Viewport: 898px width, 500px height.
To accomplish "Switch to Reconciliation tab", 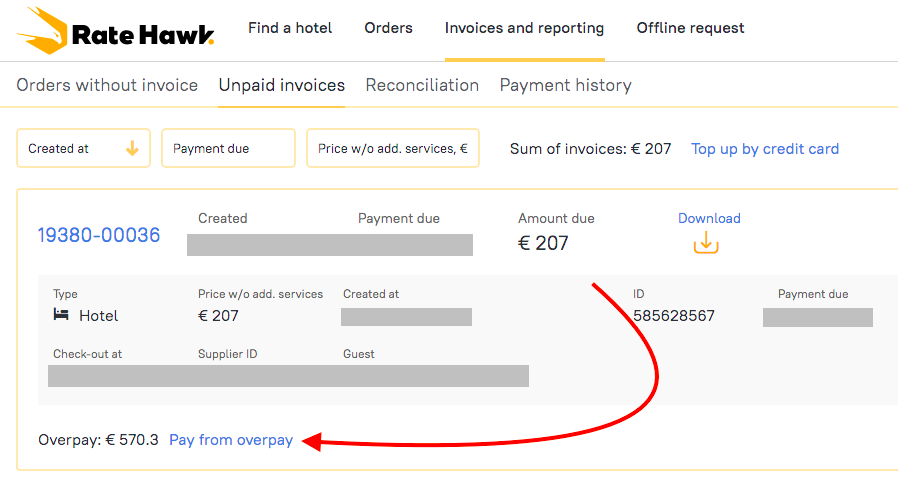I will 422,85.
